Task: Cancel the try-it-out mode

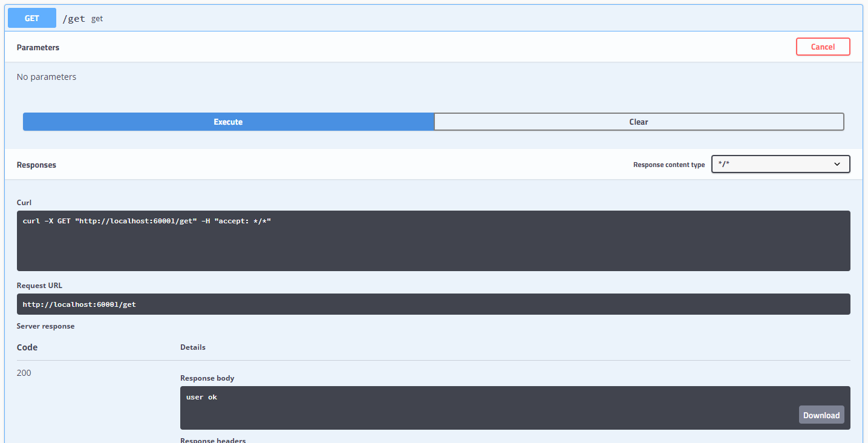Action: (823, 47)
